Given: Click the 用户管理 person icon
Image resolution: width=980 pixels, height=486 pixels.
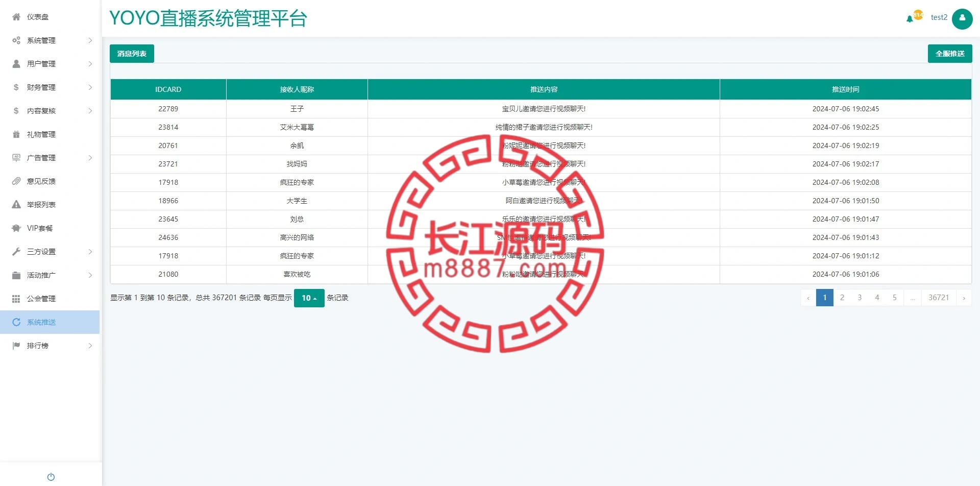Looking at the screenshot, I should click(16, 64).
